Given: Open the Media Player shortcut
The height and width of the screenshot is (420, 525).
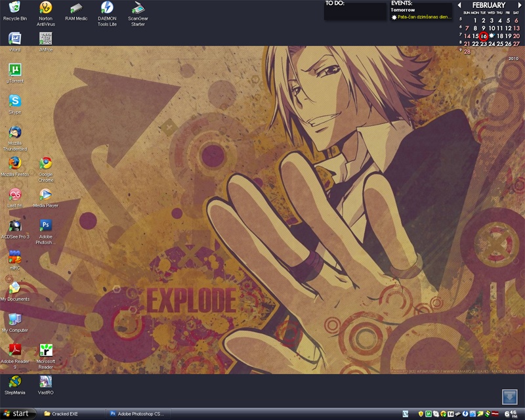Looking at the screenshot, I should click(46, 198).
